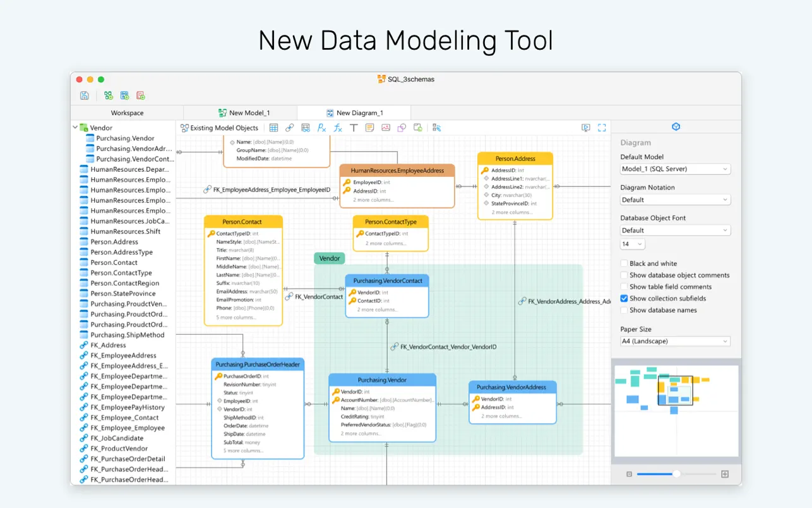
Task: Switch to the New Diagram_1 tab
Action: (354, 113)
